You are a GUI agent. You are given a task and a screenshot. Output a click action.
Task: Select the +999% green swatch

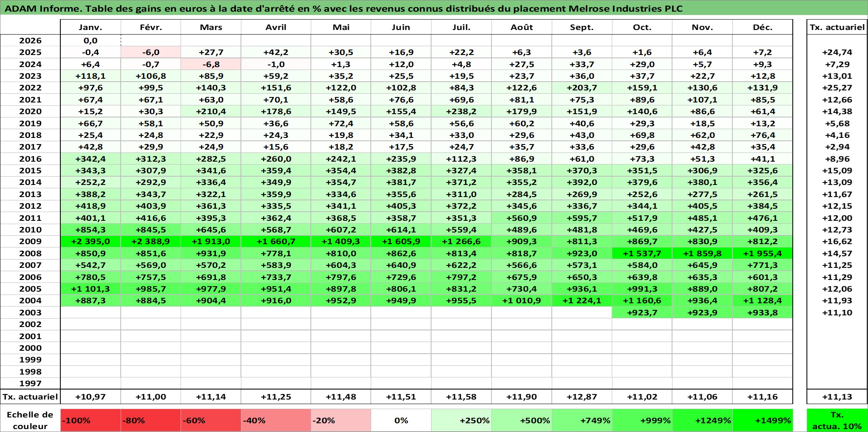click(x=642, y=420)
